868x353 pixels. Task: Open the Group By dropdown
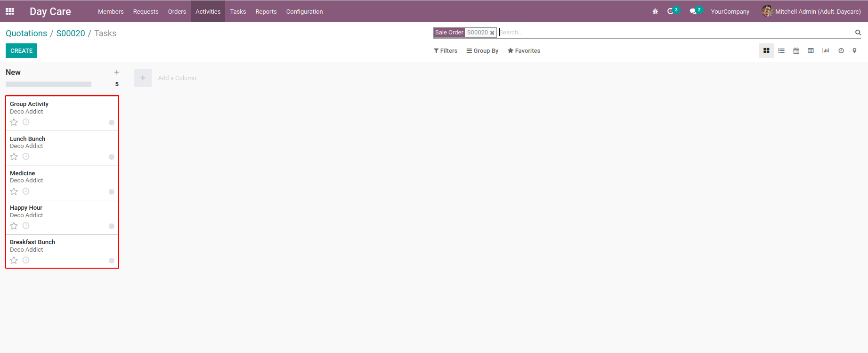point(482,51)
